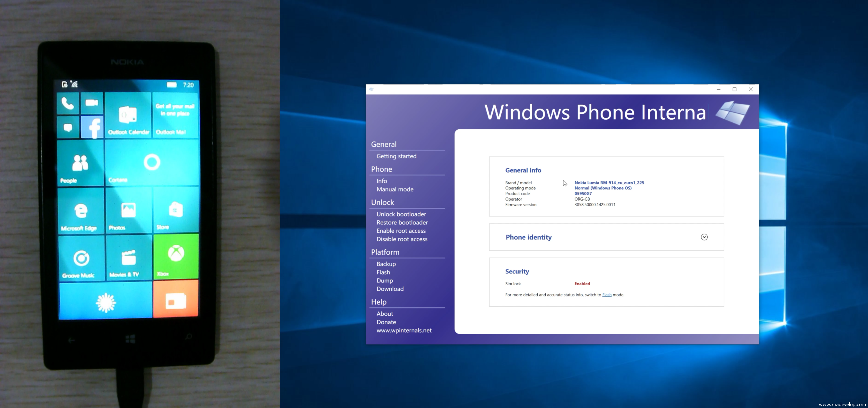Click the Phone identity section header
The height and width of the screenshot is (408, 868).
(528, 237)
